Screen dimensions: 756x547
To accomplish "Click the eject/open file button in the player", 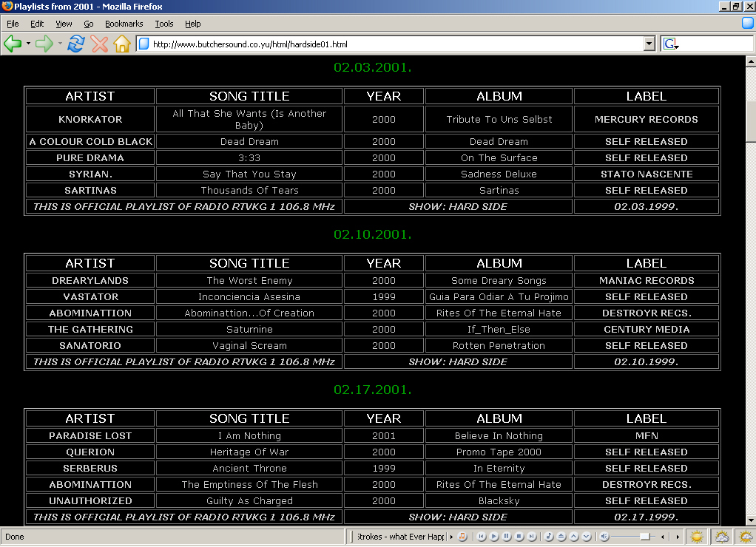I will click(x=561, y=537).
